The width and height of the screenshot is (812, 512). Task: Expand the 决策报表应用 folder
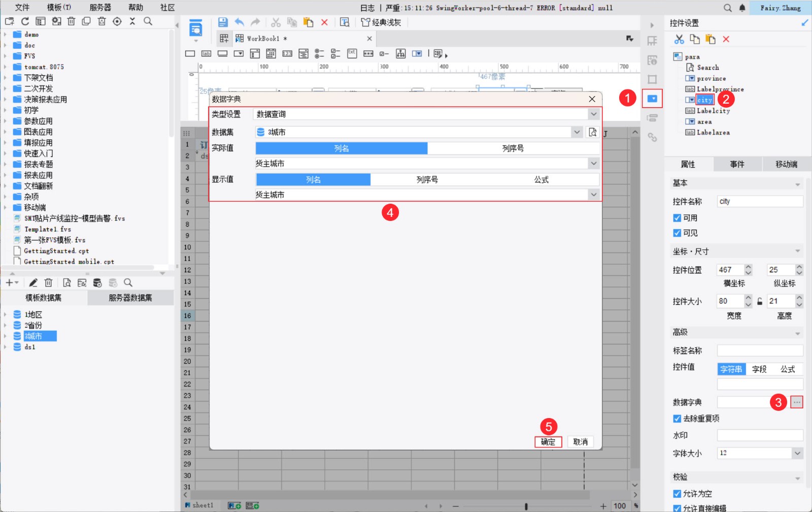[5, 100]
